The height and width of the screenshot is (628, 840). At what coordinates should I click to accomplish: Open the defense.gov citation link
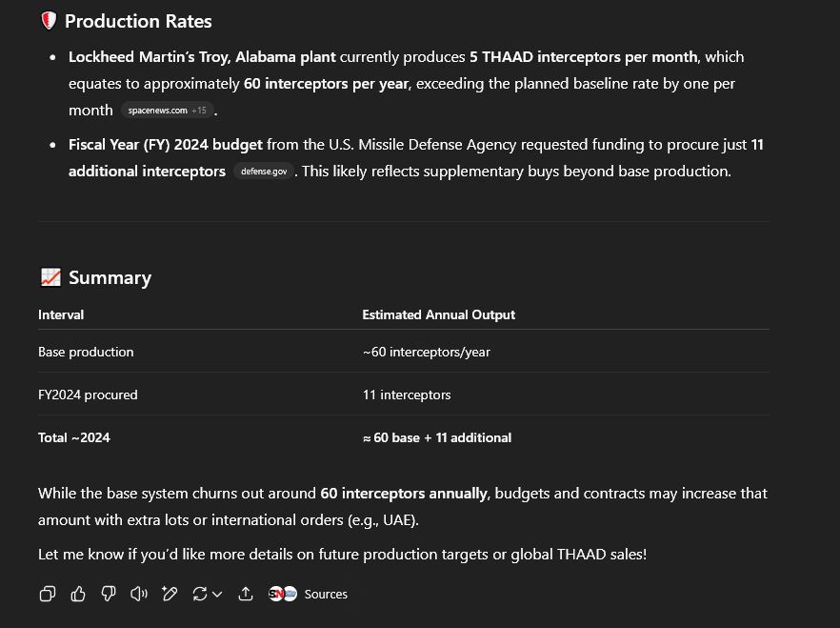pyautogui.click(x=264, y=172)
